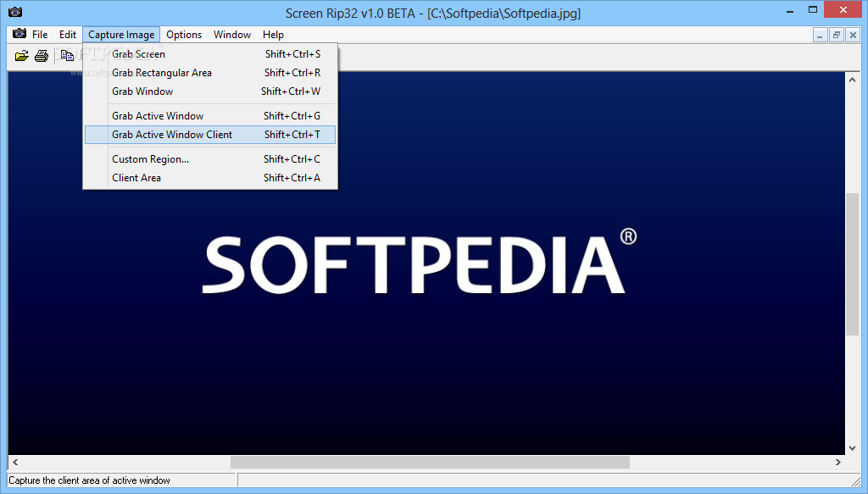
Task: Restore the inner document window
Action: pyautogui.click(x=837, y=35)
